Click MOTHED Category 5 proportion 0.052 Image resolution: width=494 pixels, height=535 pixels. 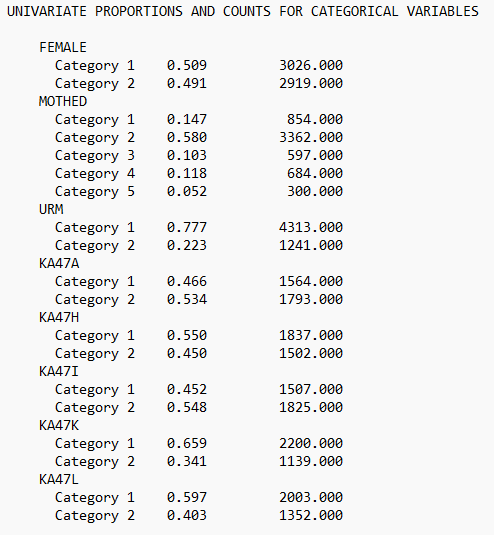[187, 191]
